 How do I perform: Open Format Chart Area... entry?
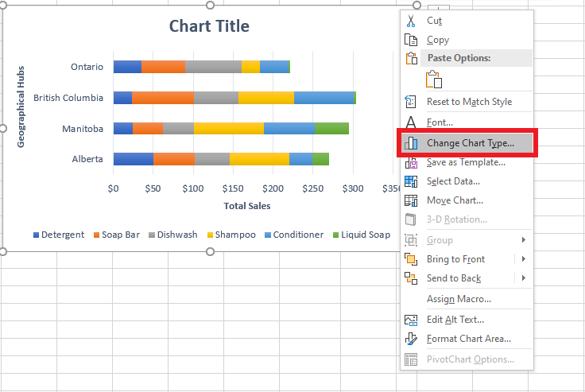pos(467,339)
